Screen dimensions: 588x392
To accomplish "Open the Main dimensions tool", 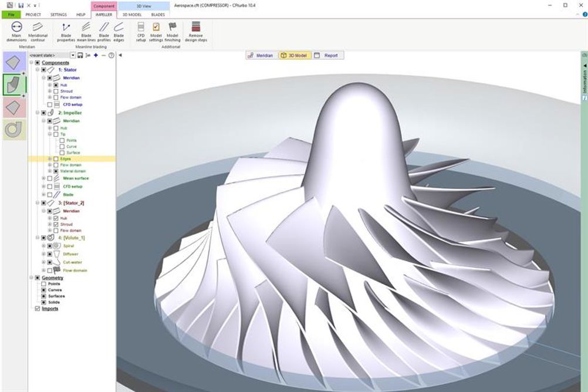I will point(16,32).
